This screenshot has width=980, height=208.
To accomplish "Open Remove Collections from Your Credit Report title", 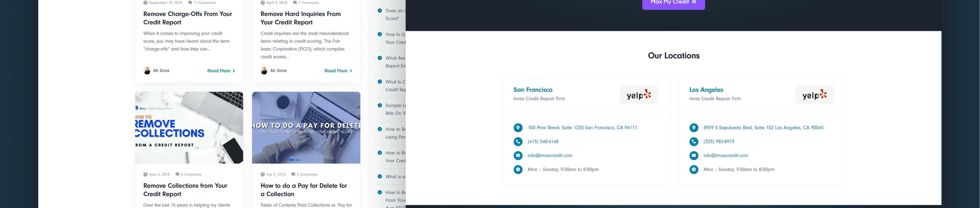I will [x=185, y=190].
